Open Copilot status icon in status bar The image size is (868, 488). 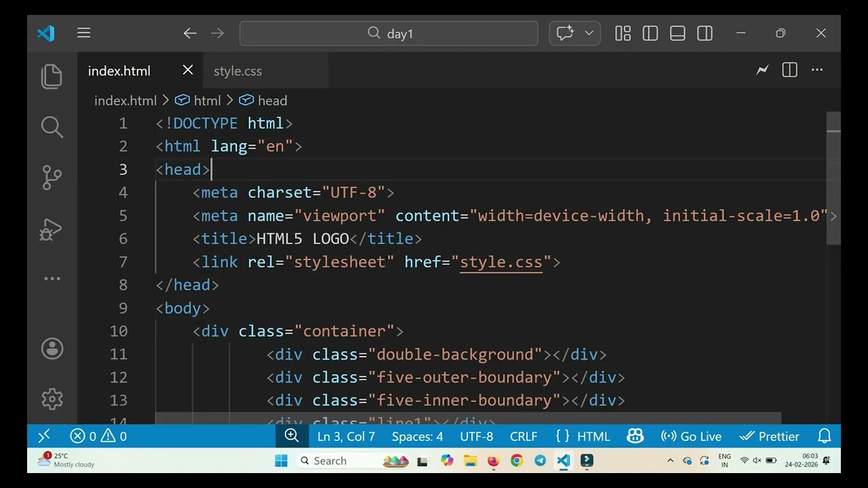[x=635, y=436]
